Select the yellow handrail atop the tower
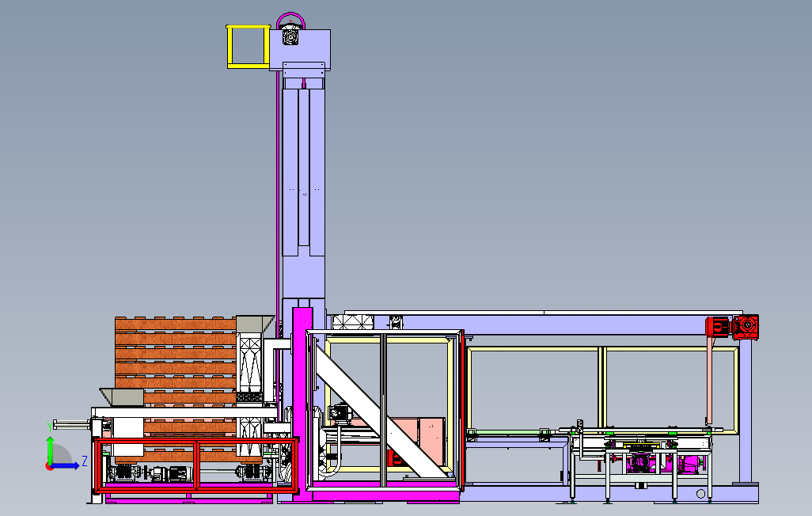The height and width of the screenshot is (516, 812). click(x=248, y=47)
